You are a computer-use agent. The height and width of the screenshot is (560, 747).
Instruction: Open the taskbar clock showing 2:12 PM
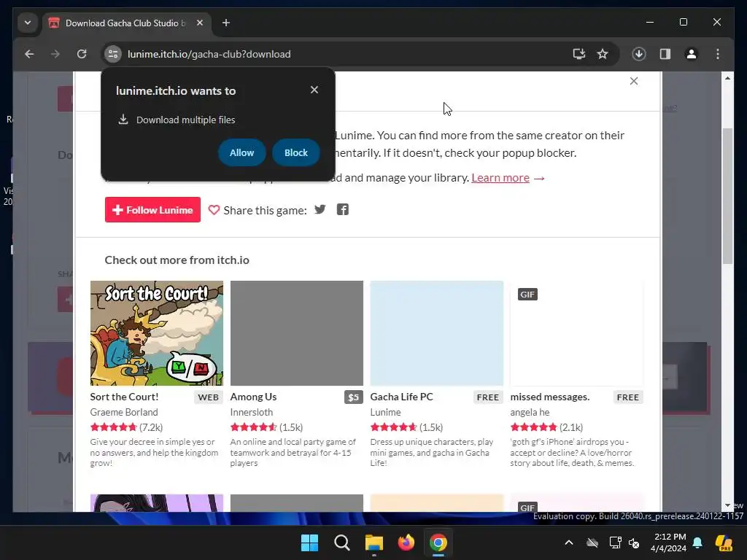669,542
